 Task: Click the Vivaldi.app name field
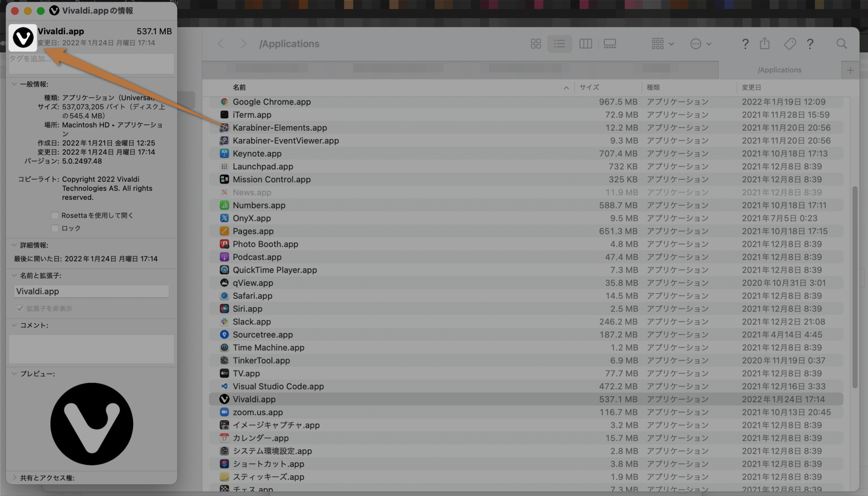point(91,291)
